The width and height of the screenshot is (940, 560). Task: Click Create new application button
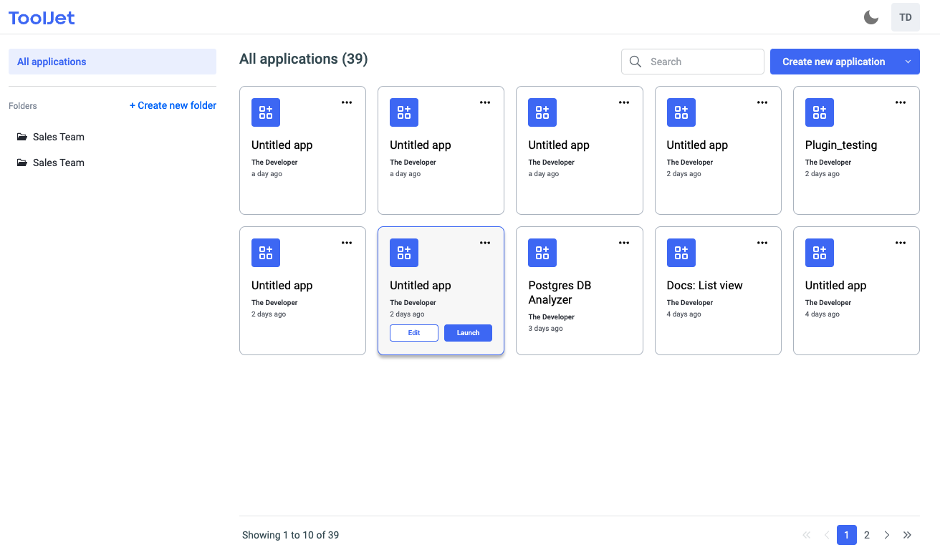(x=833, y=62)
